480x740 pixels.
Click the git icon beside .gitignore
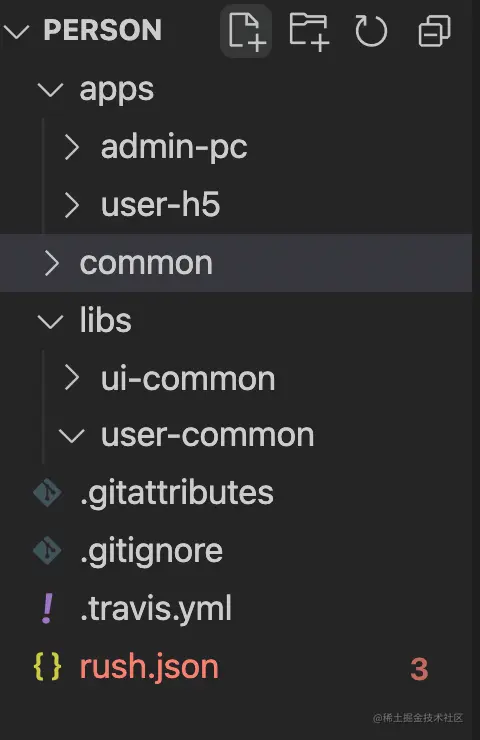47,551
